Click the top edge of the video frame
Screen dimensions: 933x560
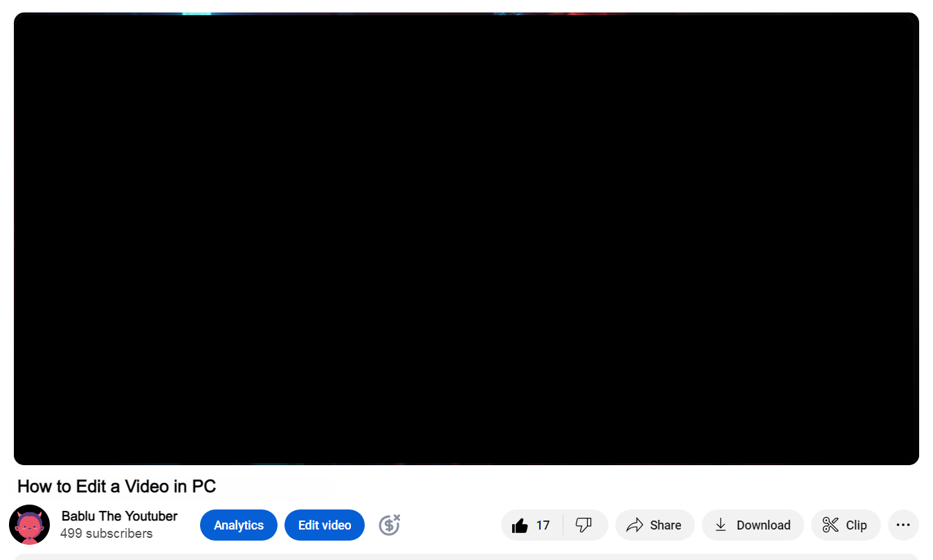point(466,15)
